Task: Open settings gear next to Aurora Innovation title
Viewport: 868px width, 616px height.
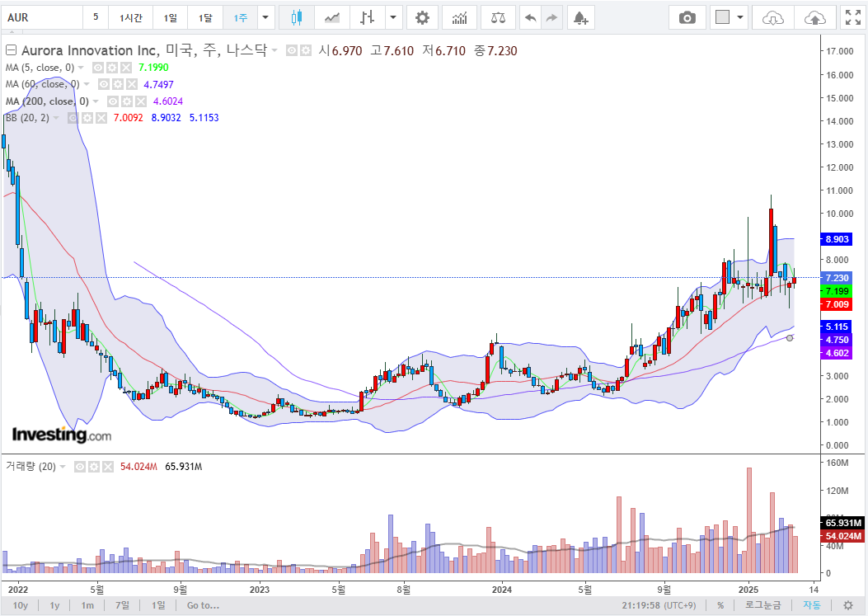Action: coord(306,50)
